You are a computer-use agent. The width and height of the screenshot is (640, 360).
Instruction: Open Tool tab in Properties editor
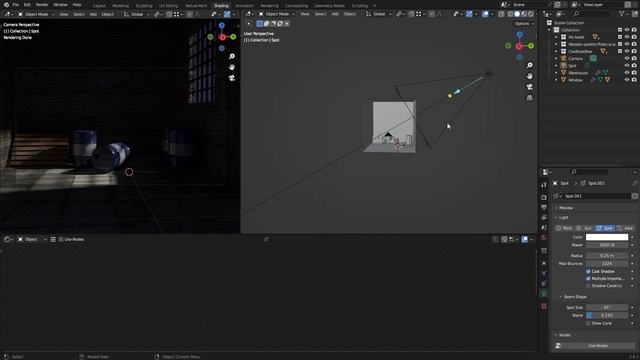tap(544, 185)
